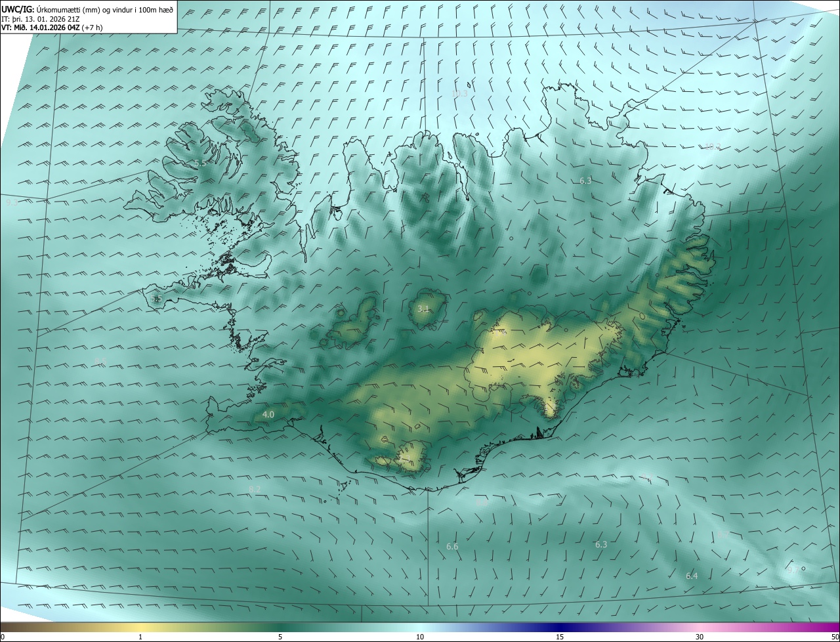Viewport: 840px width, 642px height.
Task: Click the 5.5 value on the Westfjords peninsula
Action: pos(200,163)
